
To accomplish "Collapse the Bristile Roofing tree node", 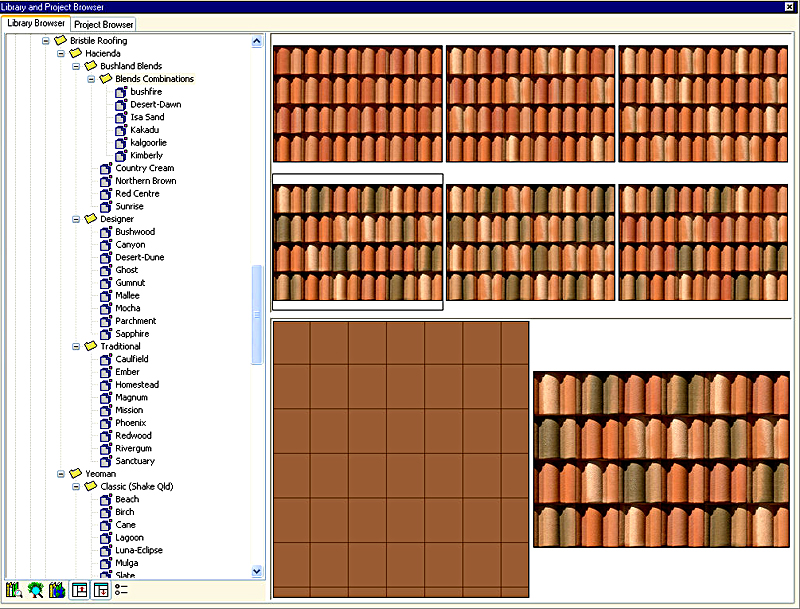I will (46, 41).
